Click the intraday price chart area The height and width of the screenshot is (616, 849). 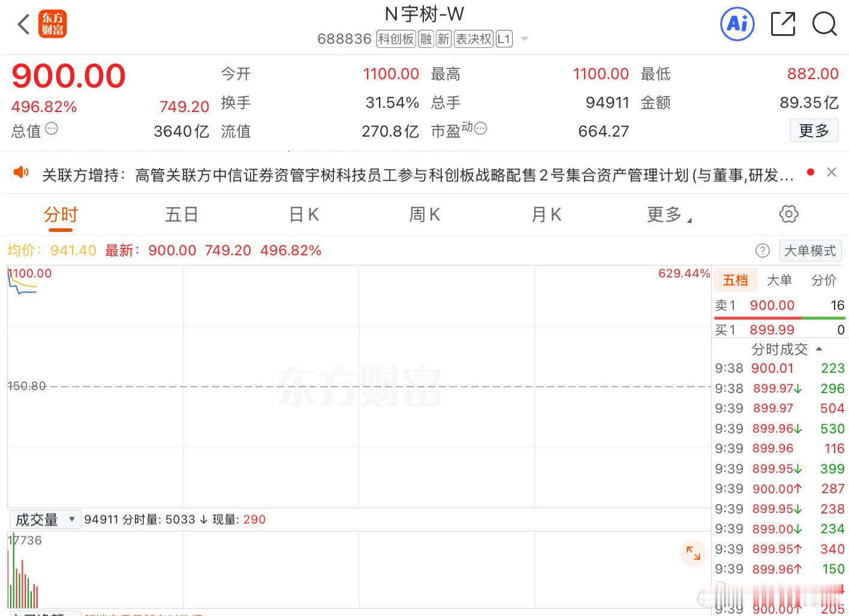point(359,386)
